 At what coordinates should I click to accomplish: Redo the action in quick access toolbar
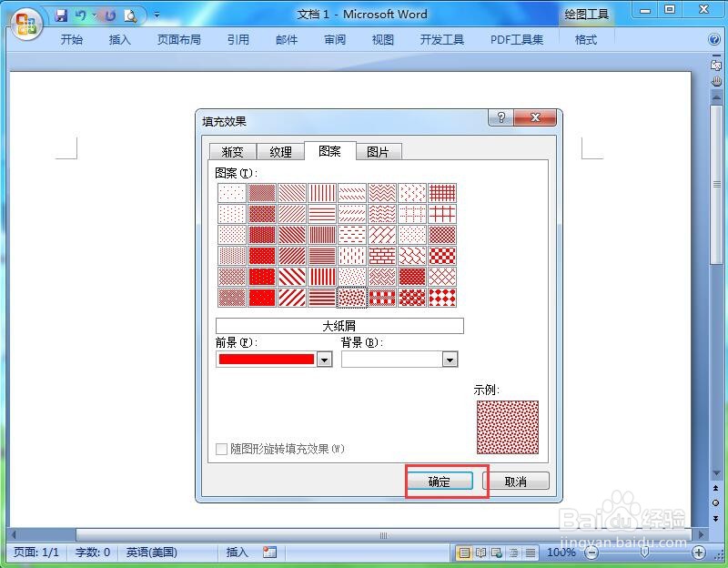(x=110, y=15)
